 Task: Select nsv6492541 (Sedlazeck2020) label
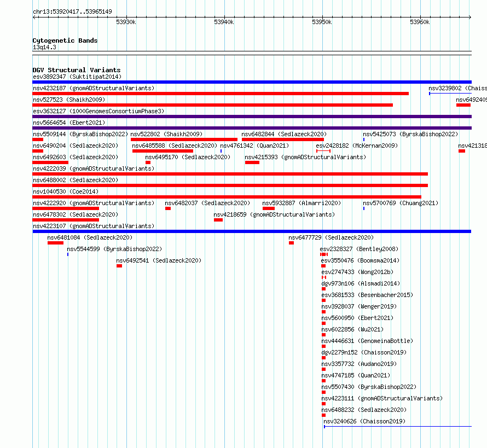(159, 260)
